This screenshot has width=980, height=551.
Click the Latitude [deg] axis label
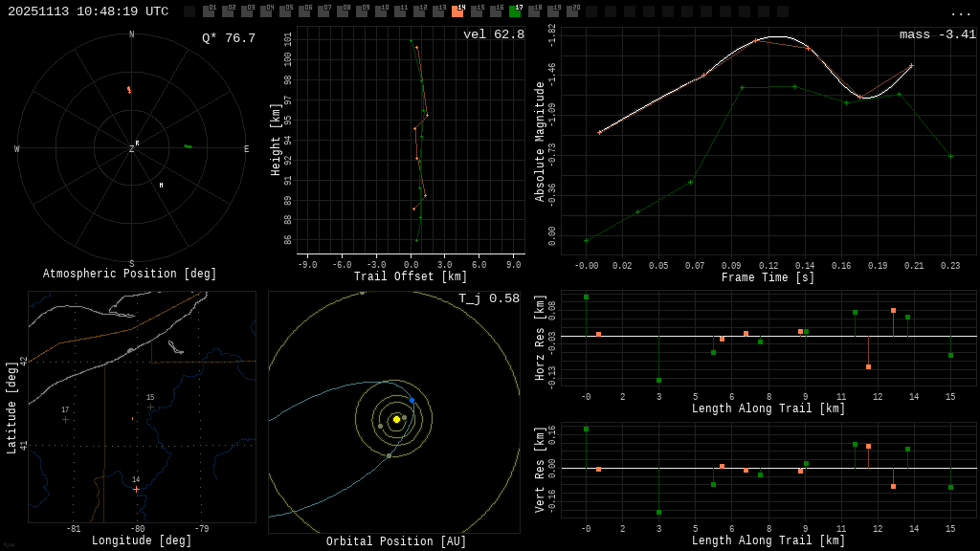pos(11,408)
